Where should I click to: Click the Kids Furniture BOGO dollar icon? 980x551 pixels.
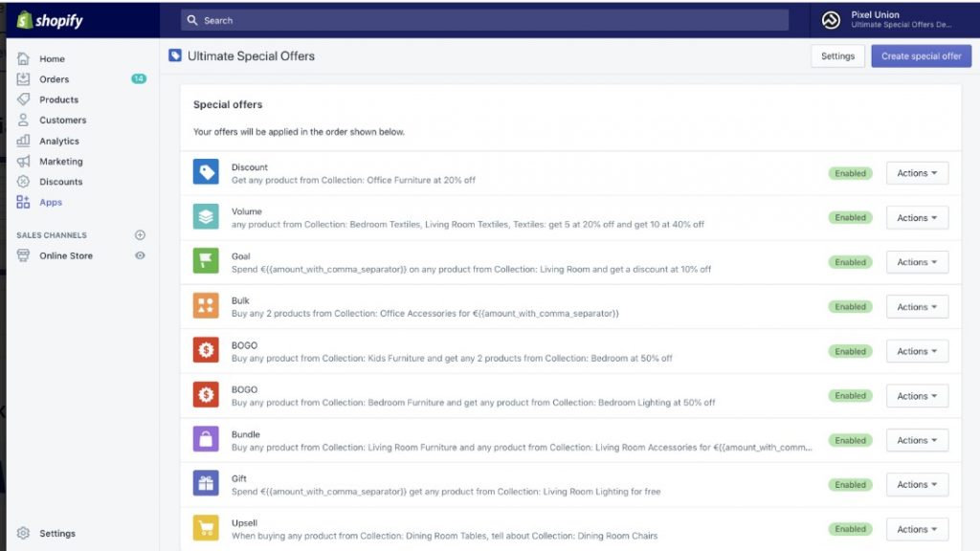click(206, 350)
